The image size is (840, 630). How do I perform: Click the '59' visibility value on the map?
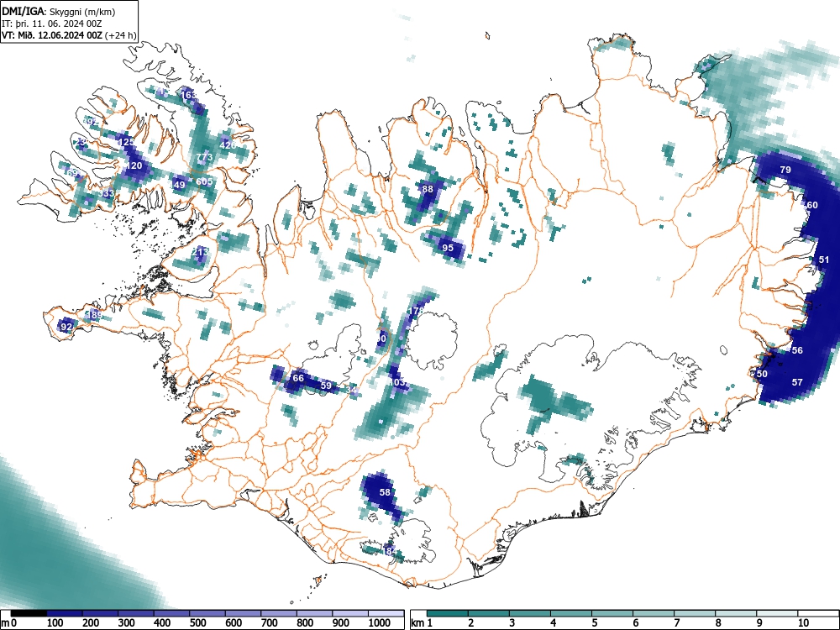(x=326, y=386)
